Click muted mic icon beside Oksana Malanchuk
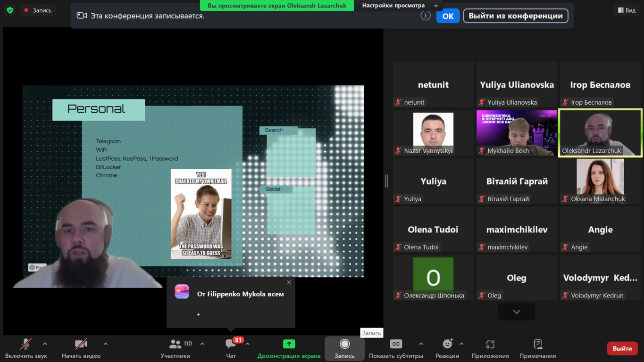Screen dimensions: 644x362 point(565,199)
